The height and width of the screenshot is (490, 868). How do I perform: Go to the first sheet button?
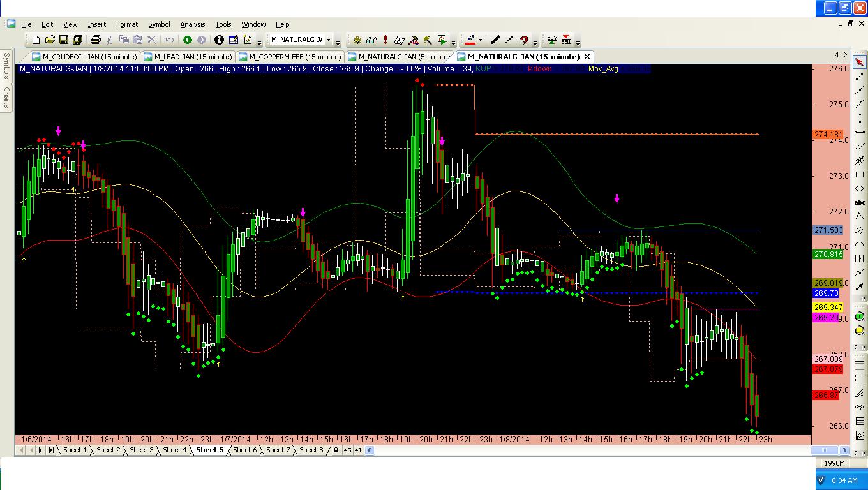[x=21, y=450]
